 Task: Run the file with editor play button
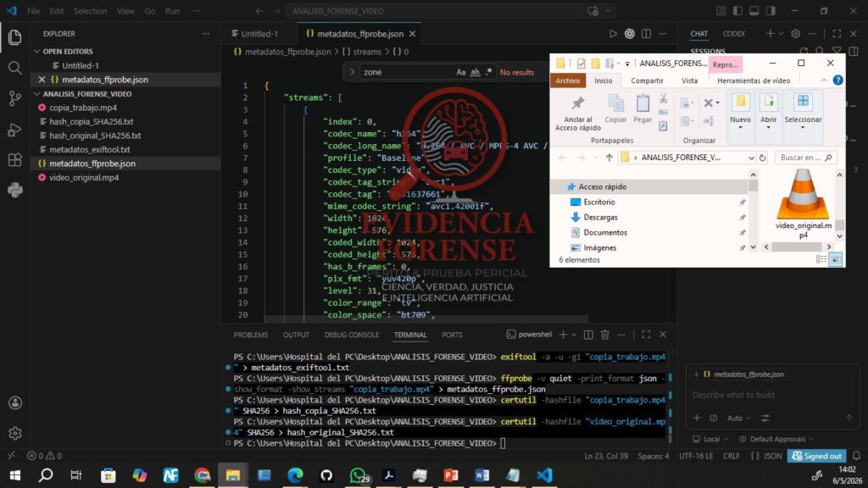tap(613, 34)
